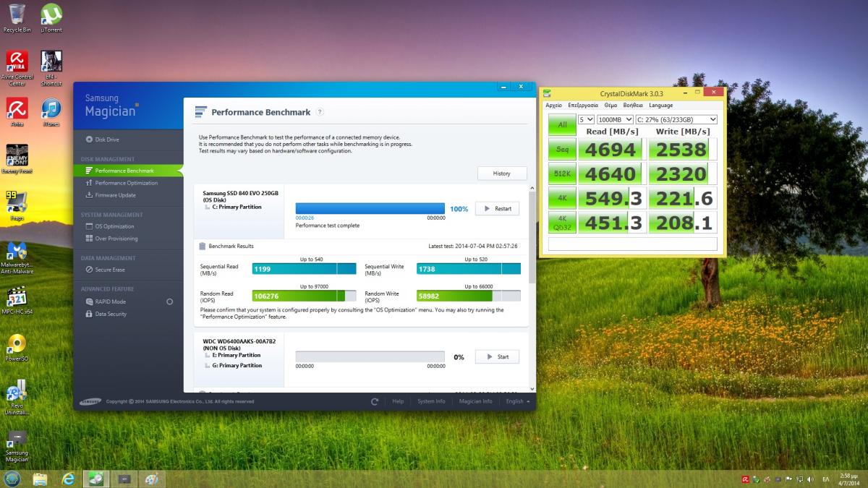Open the Επεξεργασία menu in CrystalDiskMark
This screenshot has height=488, width=868.
(x=583, y=106)
